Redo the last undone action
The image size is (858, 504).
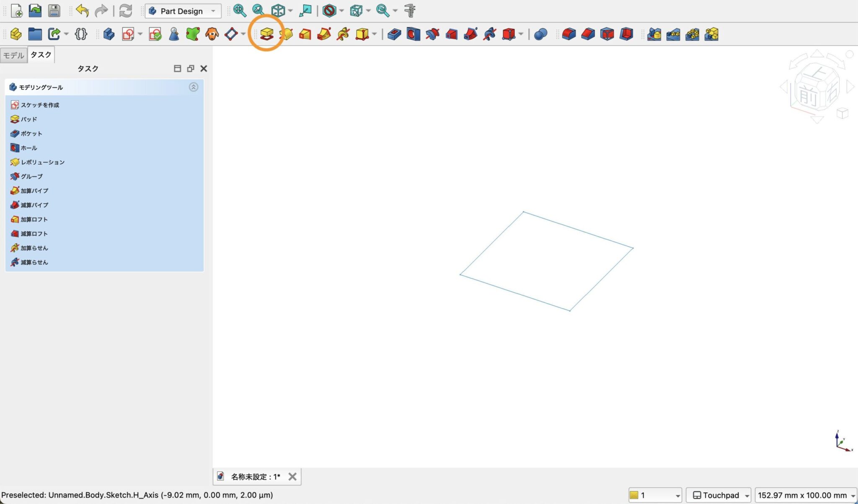pyautogui.click(x=101, y=11)
